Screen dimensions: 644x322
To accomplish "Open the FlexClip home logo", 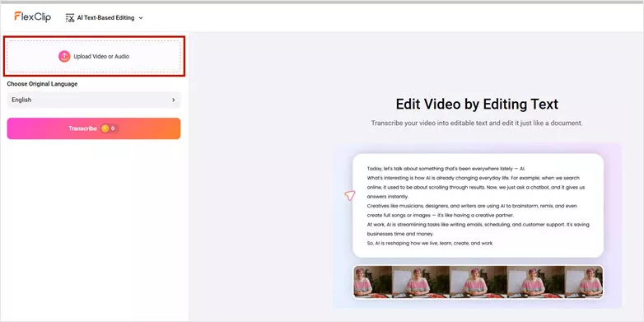I will tap(32, 16).
